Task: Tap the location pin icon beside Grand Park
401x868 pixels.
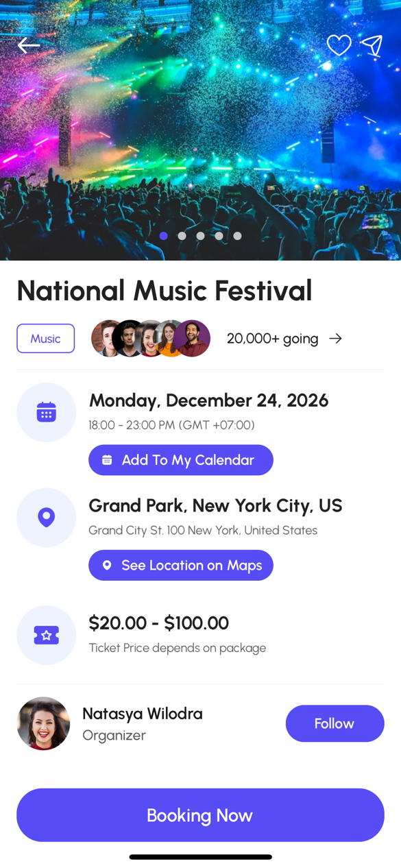Action: [x=46, y=518]
